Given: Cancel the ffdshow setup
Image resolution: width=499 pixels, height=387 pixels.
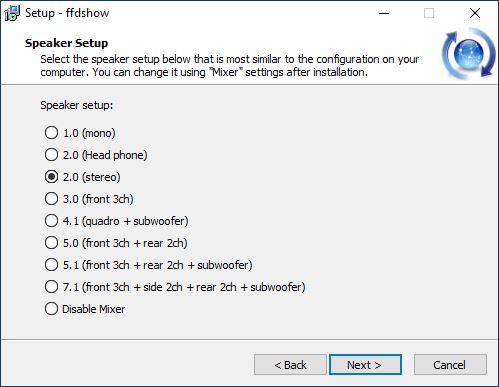Looking at the screenshot, I should click(450, 365).
